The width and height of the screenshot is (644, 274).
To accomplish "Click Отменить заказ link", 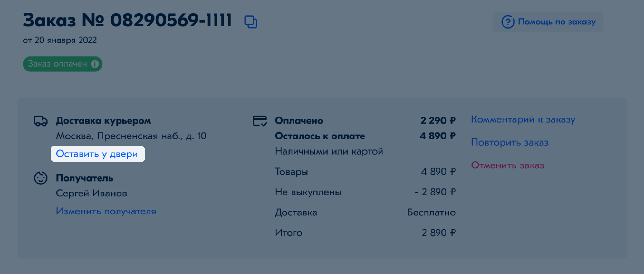I will pos(508,165).
